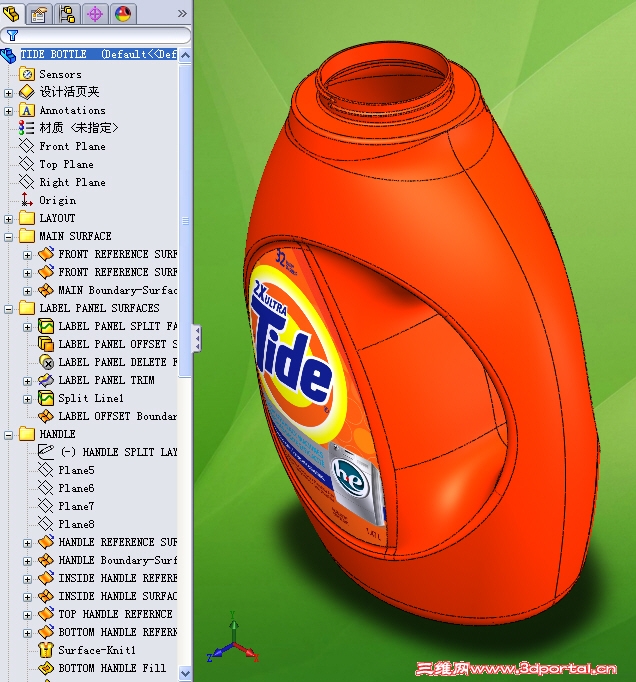The width and height of the screenshot is (636, 682).
Task: Click the Plane8 plane icon
Action: pyautogui.click(x=46, y=524)
